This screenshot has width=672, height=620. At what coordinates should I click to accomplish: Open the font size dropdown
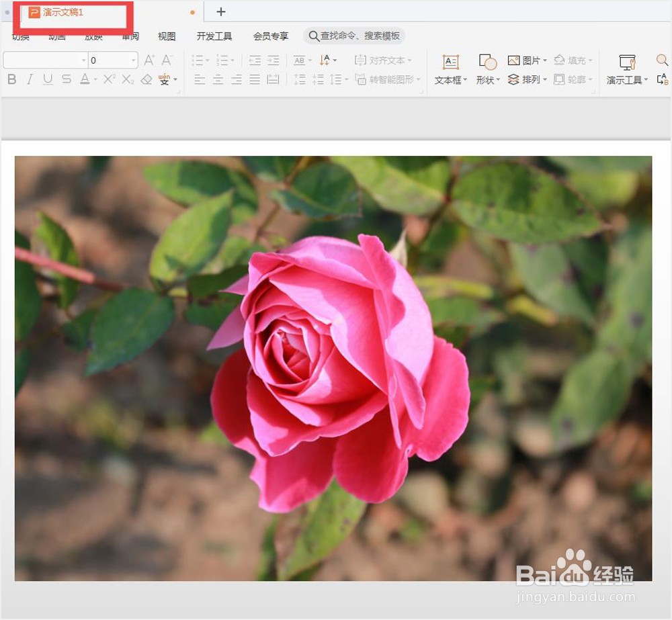[114, 60]
